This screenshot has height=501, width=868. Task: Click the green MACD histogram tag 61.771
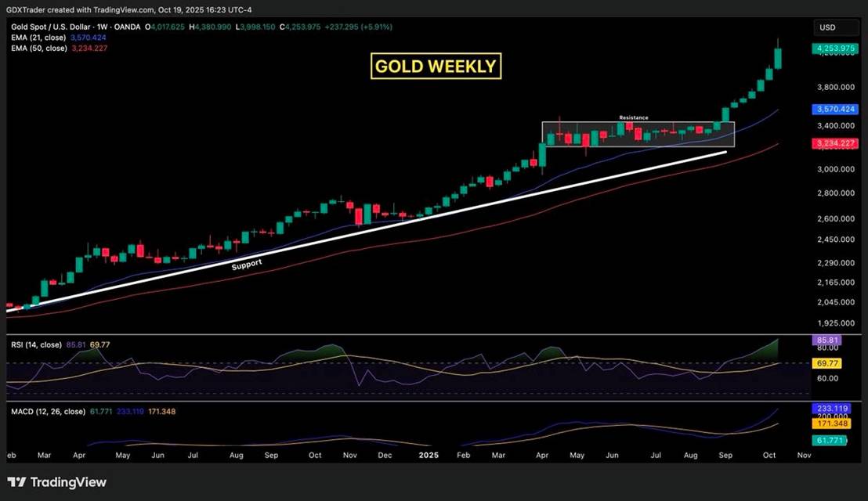pos(830,441)
